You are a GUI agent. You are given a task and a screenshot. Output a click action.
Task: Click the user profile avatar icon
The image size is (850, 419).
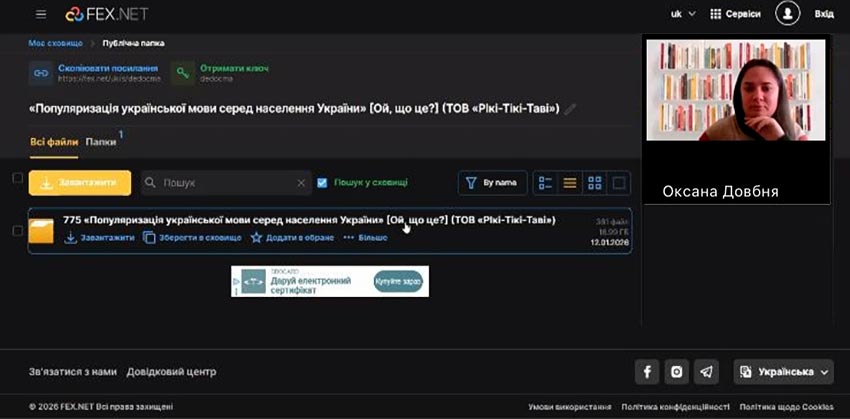click(x=789, y=14)
